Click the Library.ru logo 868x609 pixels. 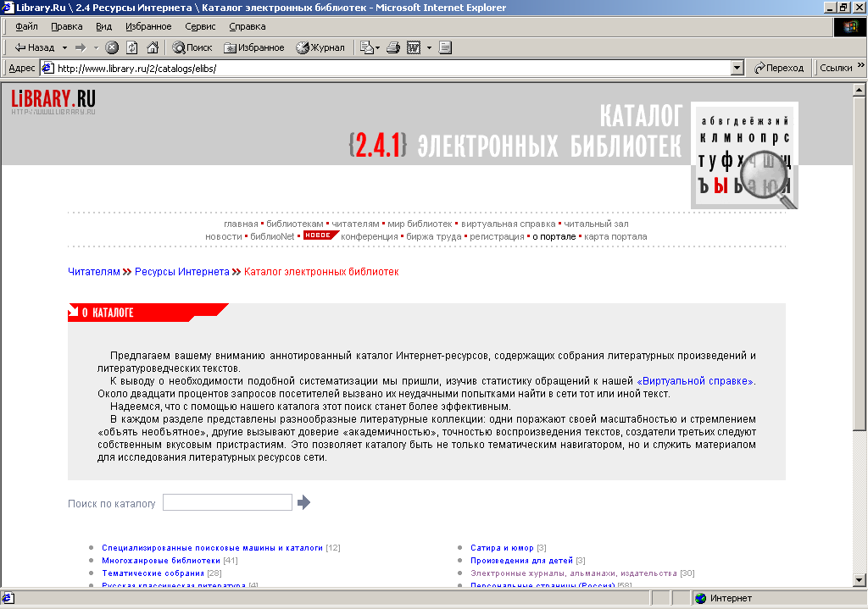53,102
